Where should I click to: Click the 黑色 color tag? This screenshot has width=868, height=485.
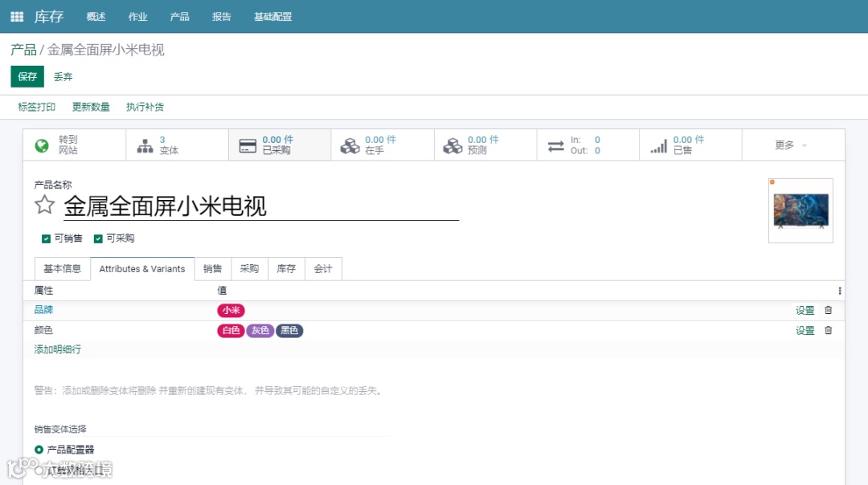point(289,331)
